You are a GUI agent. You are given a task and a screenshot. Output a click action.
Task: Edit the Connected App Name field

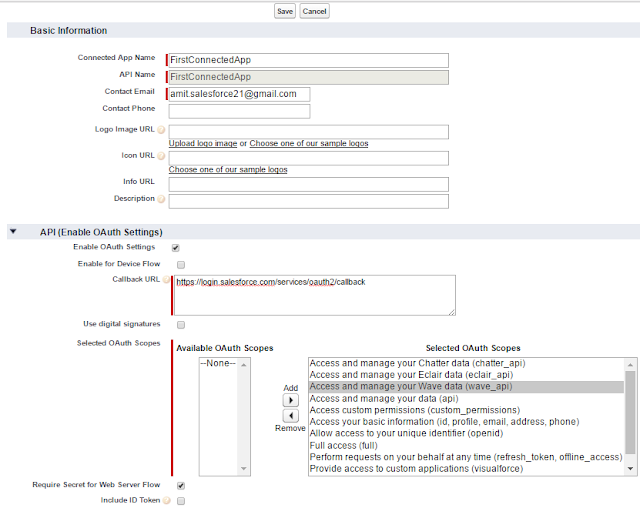click(x=309, y=60)
